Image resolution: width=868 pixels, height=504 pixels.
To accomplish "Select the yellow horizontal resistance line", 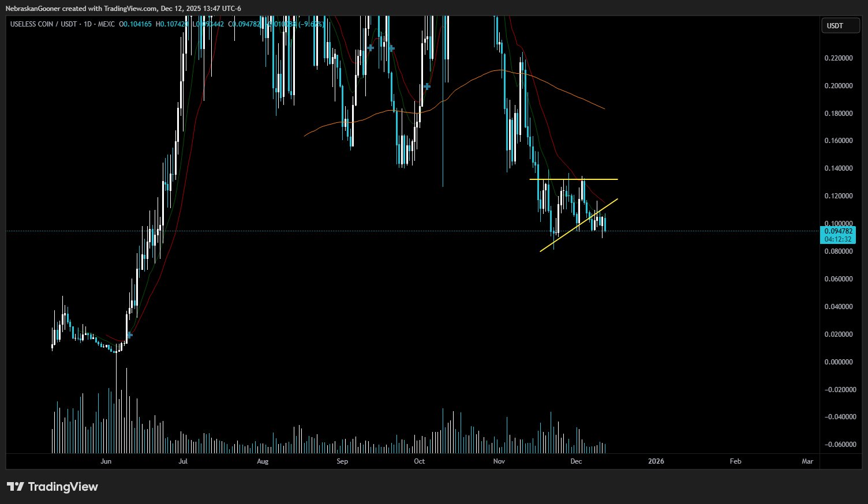I will 574,179.
